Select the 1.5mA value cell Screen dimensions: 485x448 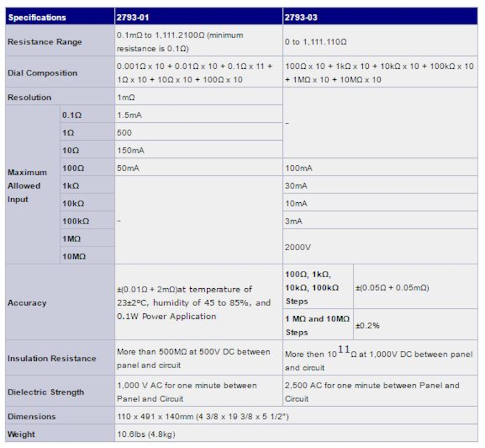pyautogui.click(x=128, y=115)
